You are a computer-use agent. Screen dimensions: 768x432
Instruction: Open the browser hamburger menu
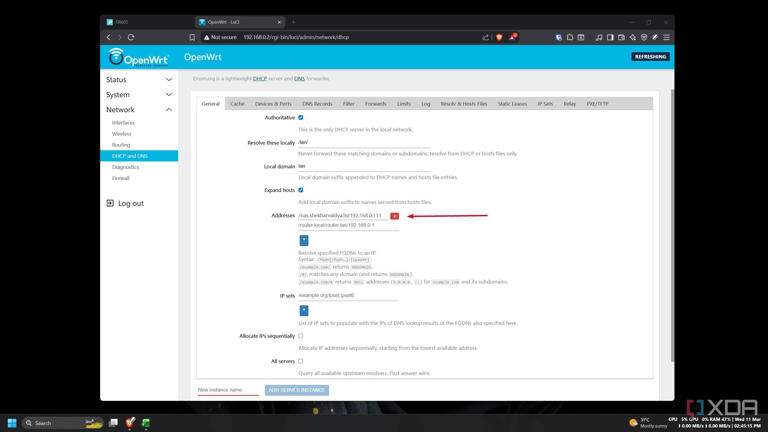click(x=666, y=37)
